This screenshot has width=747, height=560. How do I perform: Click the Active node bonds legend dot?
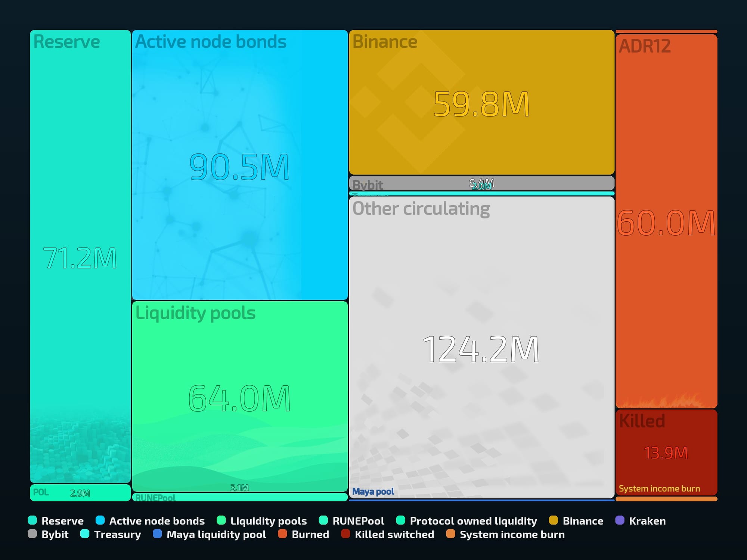pos(100,520)
